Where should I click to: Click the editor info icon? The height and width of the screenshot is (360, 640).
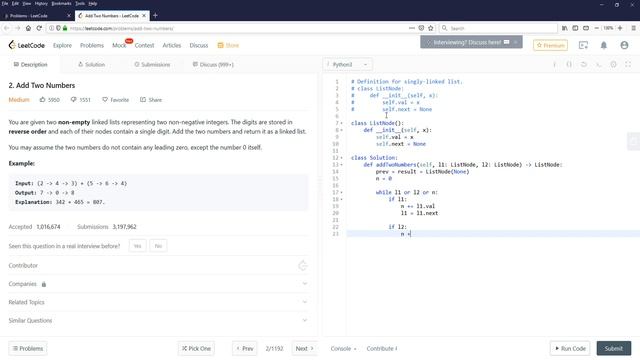click(554, 64)
